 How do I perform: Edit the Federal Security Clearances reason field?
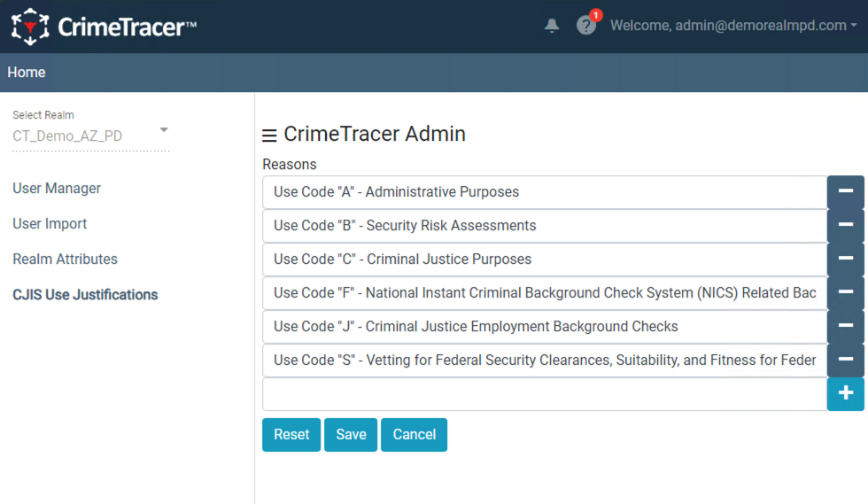point(545,361)
